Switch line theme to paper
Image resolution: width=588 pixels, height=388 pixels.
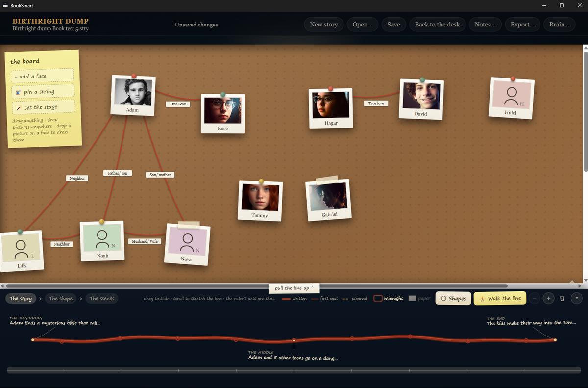(x=419, y=298)
